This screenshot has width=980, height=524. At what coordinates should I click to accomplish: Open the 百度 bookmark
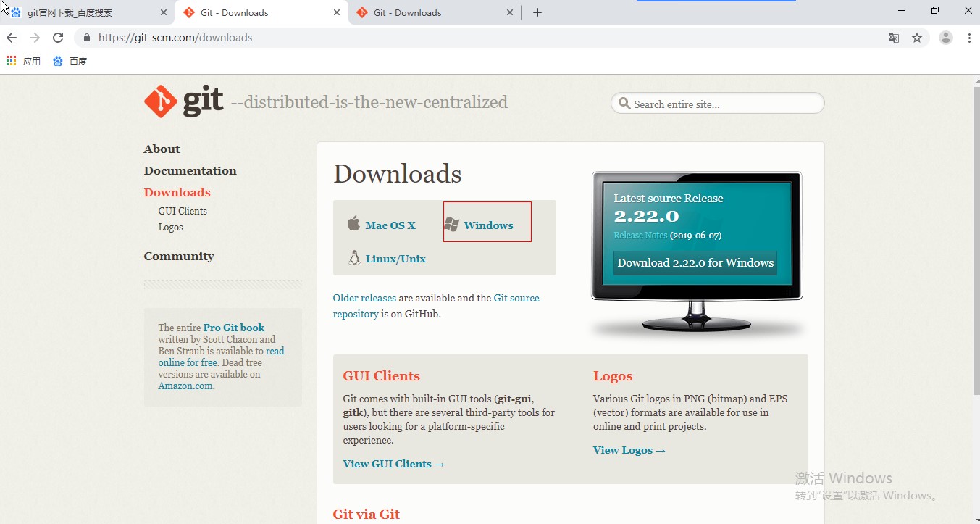click(x=70, y=62)
